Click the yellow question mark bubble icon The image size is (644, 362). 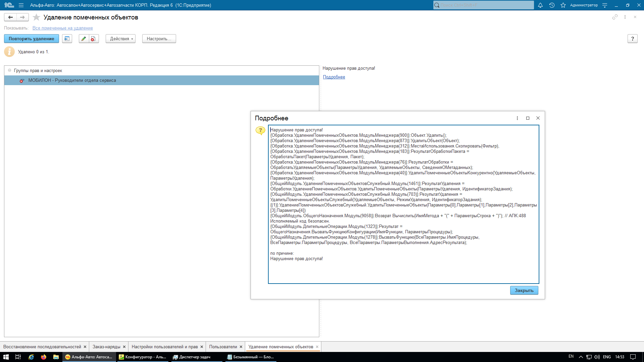(x=260, y=130)
